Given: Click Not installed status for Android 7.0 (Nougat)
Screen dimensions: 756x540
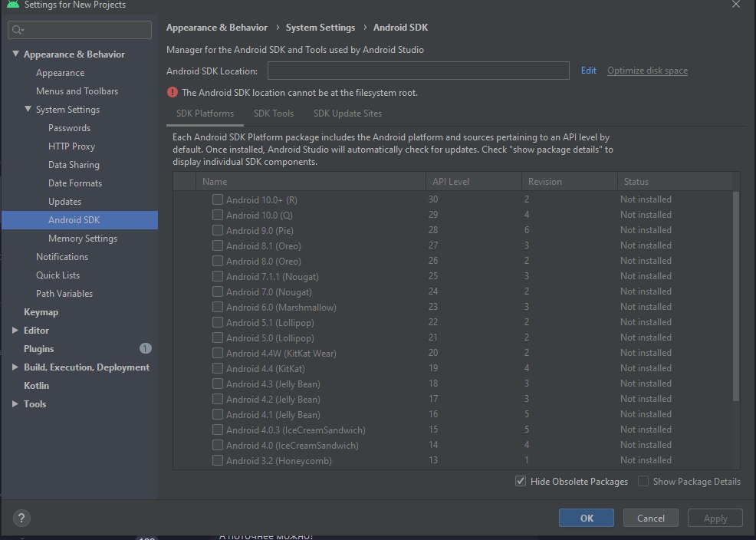Looking at the screenshot, I should pos(646,291).
